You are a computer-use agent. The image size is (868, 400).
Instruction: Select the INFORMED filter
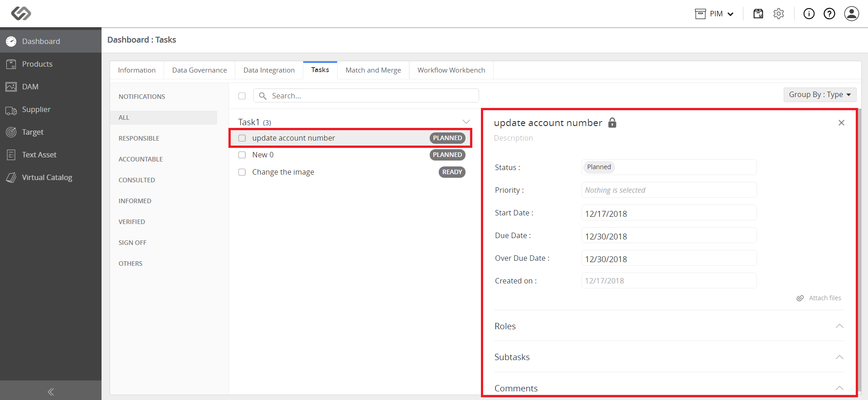(x=135, y=201)
